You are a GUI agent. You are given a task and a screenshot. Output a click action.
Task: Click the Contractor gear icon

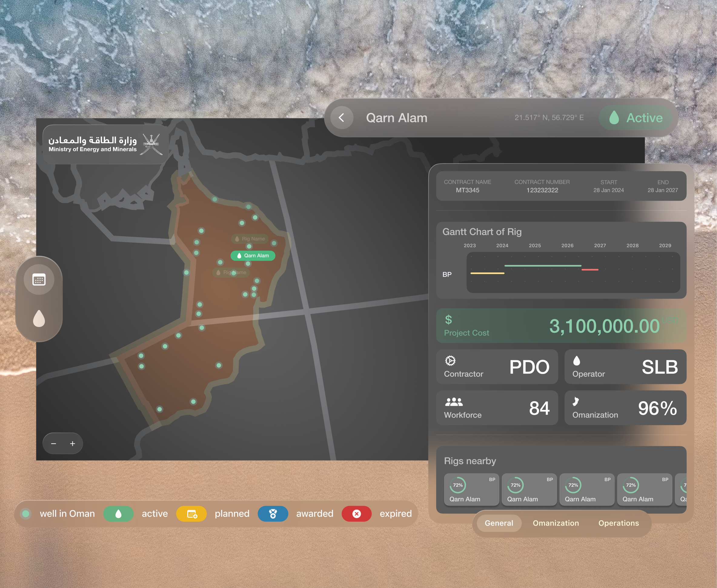pyautogui.click(x=450, y=361)
